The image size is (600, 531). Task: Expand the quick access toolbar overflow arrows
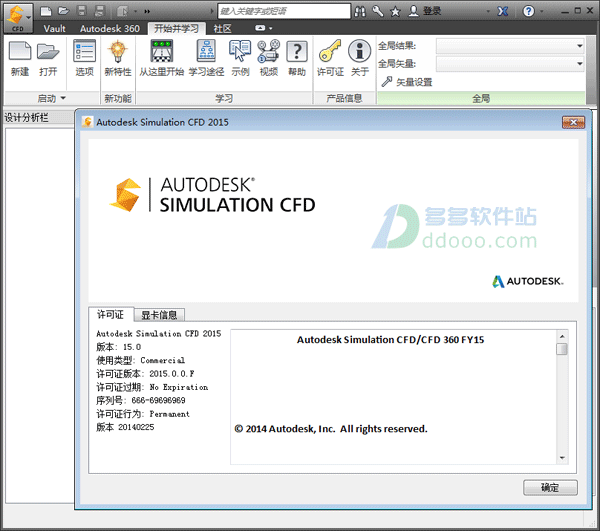pyautogui.click(x=147, y=11)
